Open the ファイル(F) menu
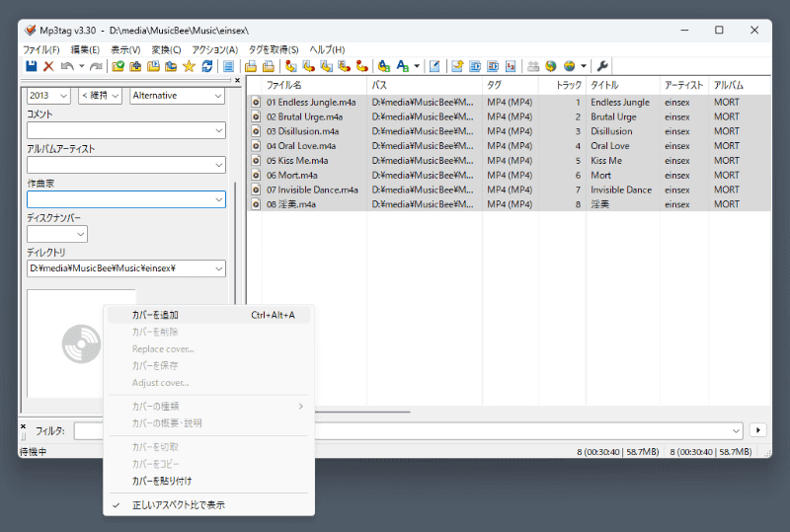The height and width of the screenshot is (532, 790). click(41, 49)
